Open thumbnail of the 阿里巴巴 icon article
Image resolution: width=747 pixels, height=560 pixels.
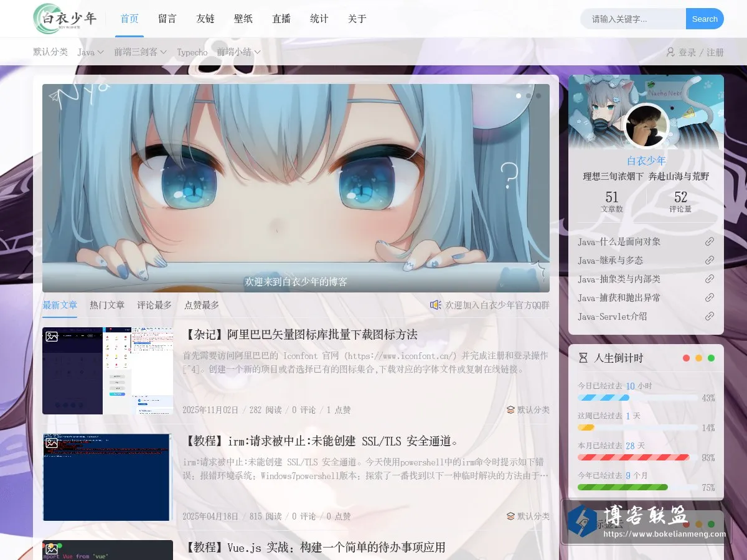pos(108,371)
